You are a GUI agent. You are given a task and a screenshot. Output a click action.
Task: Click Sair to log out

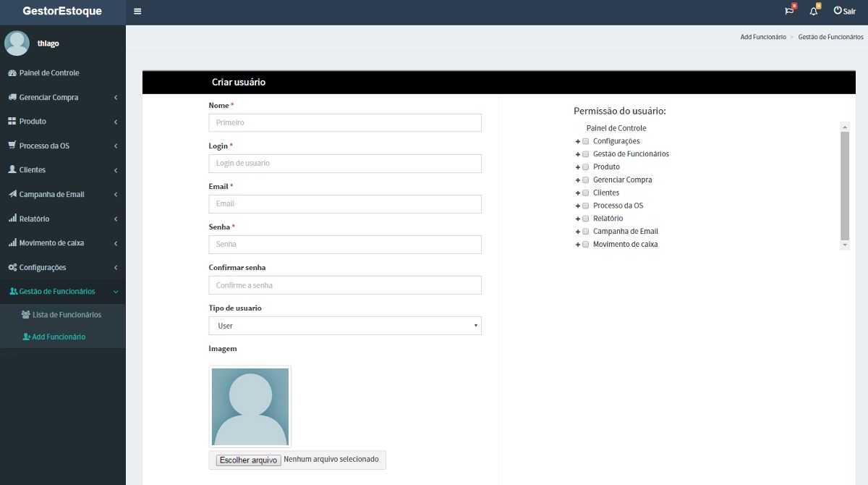point(844,12)
